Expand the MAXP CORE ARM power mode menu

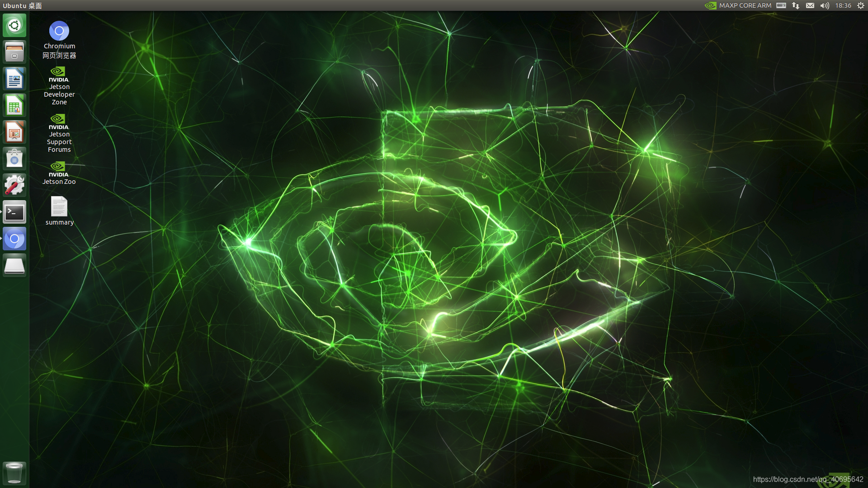click(739, 5)
